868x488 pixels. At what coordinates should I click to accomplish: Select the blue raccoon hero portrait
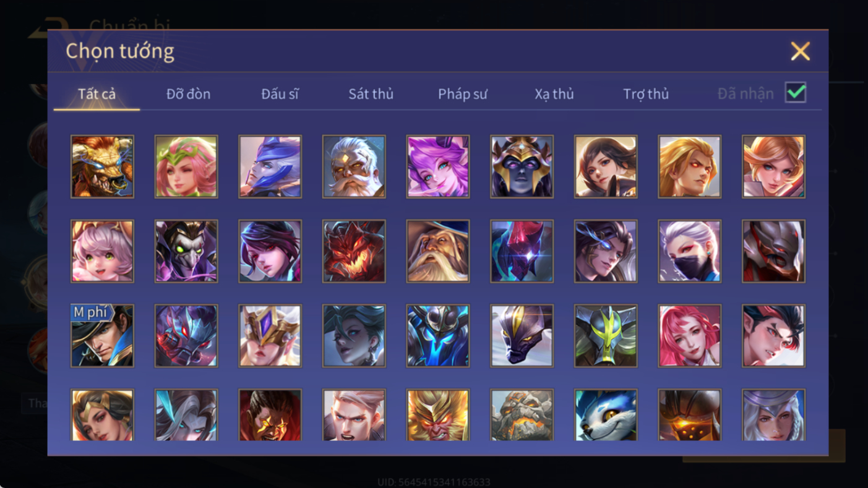(606, 415)
